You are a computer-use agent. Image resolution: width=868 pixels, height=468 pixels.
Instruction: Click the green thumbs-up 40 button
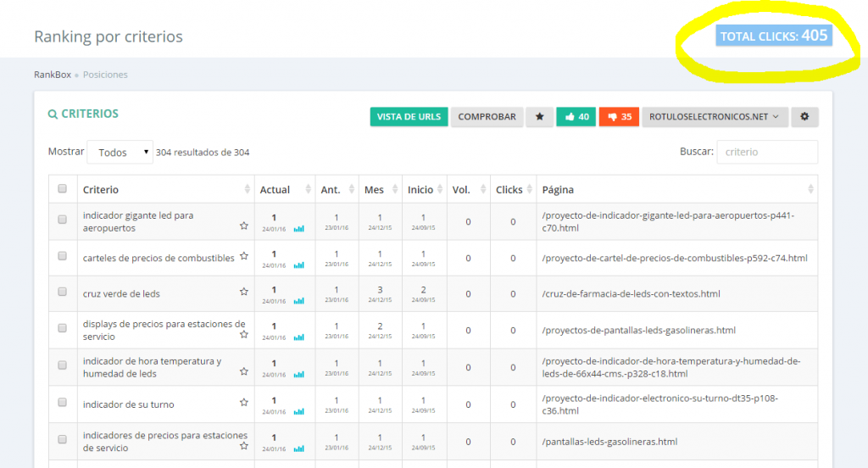(x=576, y=117)
